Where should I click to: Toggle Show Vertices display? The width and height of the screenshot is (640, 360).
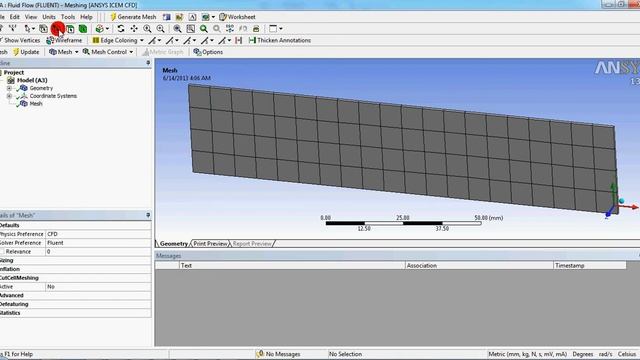tap(20, 40)
